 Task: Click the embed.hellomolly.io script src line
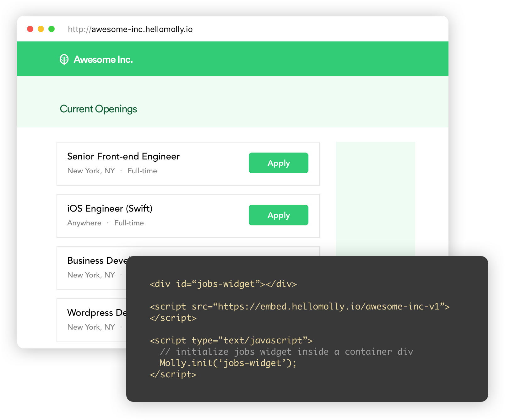[300, 307]
